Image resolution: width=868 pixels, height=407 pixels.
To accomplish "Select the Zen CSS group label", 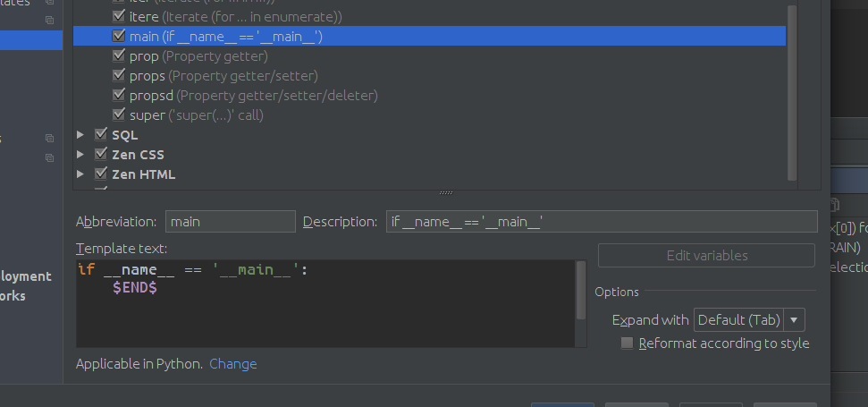I will [x=138, y=155].
